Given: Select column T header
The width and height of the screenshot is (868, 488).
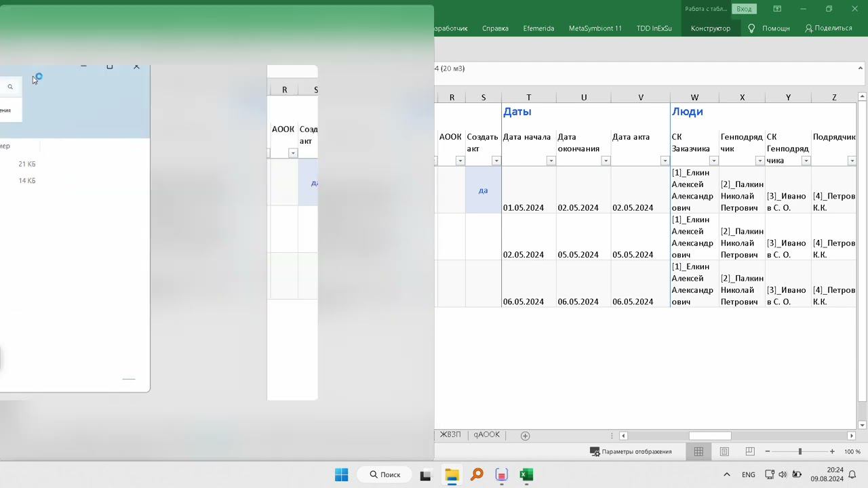Looking at the screenshot, I should [528, 98].
